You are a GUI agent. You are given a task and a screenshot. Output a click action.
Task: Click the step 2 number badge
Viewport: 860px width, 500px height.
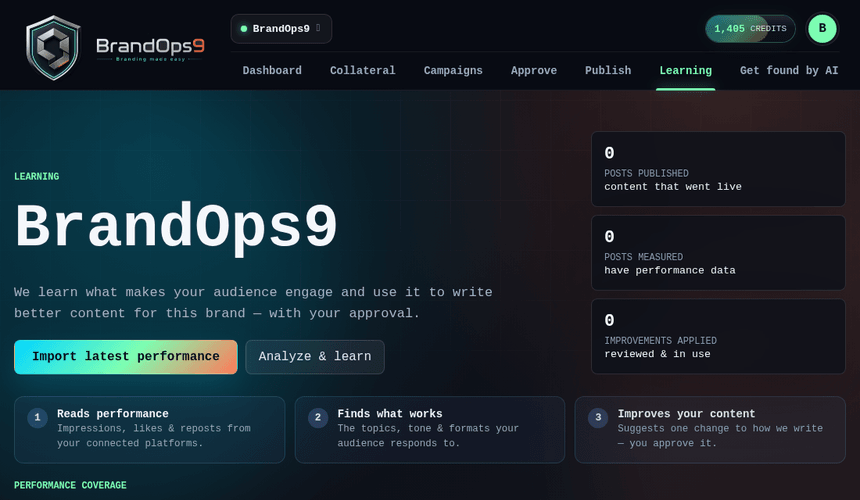318,417
